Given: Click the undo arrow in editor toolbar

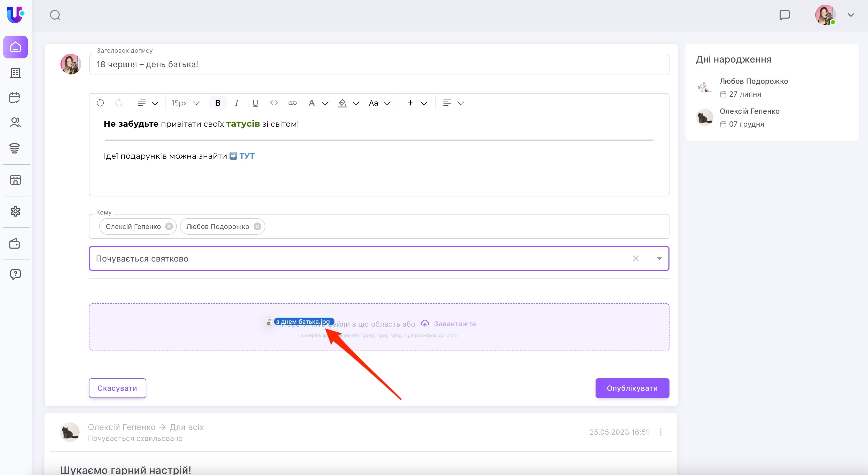Looking at the screenshot, I should 100,103.
